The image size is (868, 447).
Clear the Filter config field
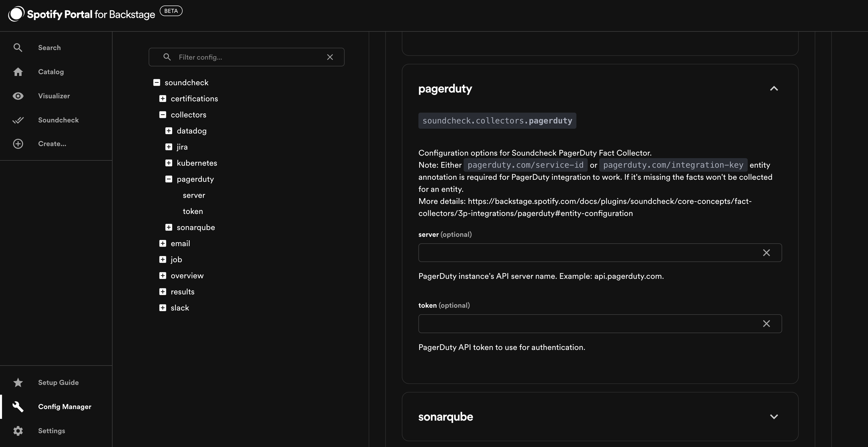click(330, 57)
